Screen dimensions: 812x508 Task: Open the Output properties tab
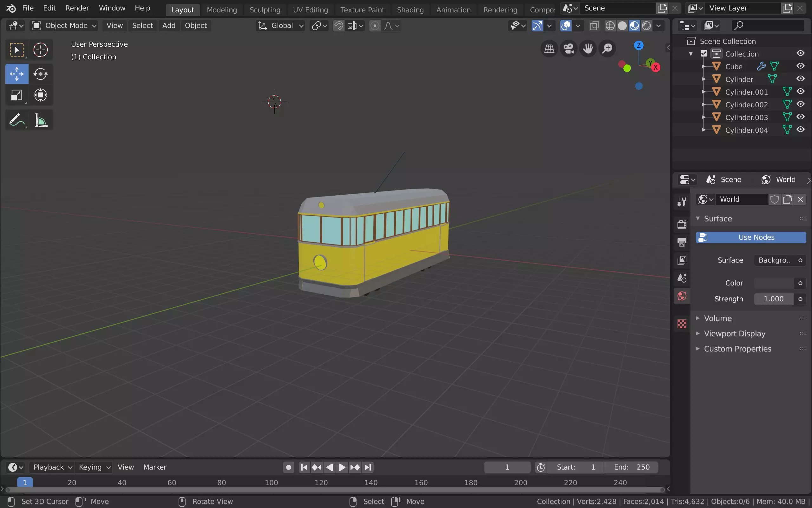[682, 242]
